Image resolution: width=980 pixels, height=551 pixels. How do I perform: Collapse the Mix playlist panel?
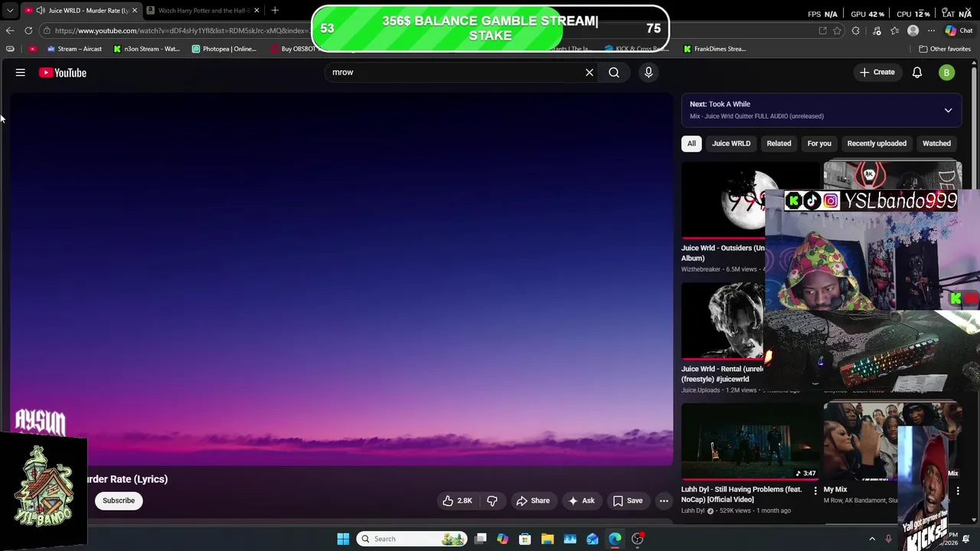[948, 110]
